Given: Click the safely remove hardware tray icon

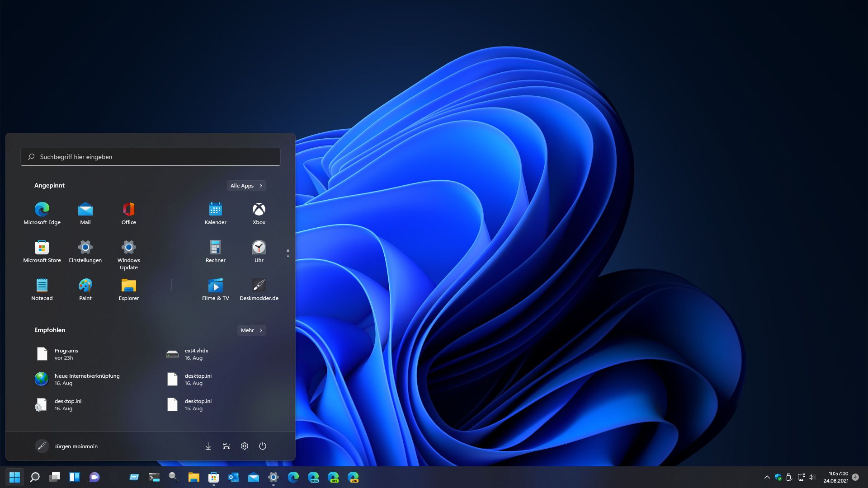Looking at the screenshot, I should (789, 477).
